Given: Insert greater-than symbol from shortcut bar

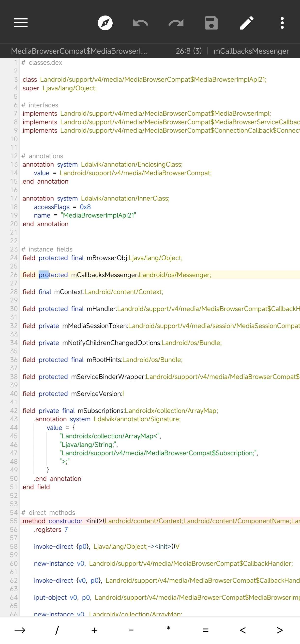Looking at the screenshot, I should pos(280,630).
